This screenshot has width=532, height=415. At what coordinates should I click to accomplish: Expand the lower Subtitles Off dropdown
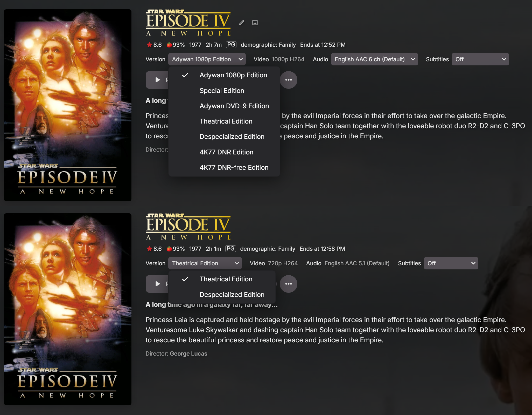tap(451, 263)
